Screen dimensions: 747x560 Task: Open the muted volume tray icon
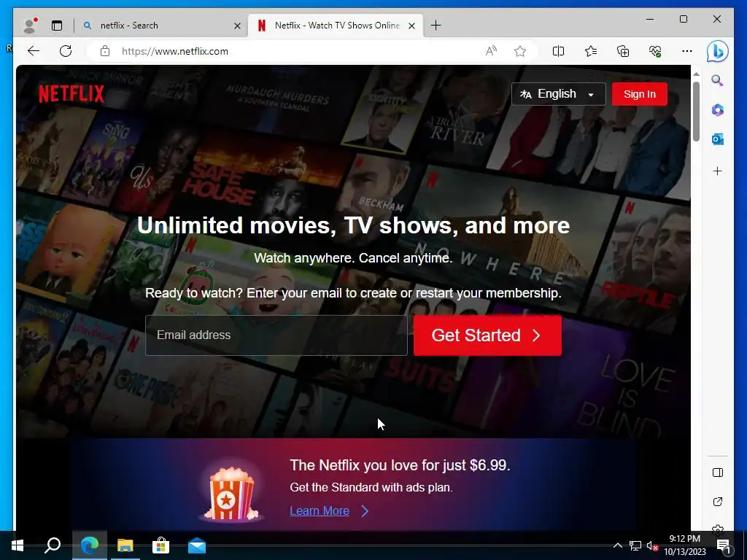[652, 545]
